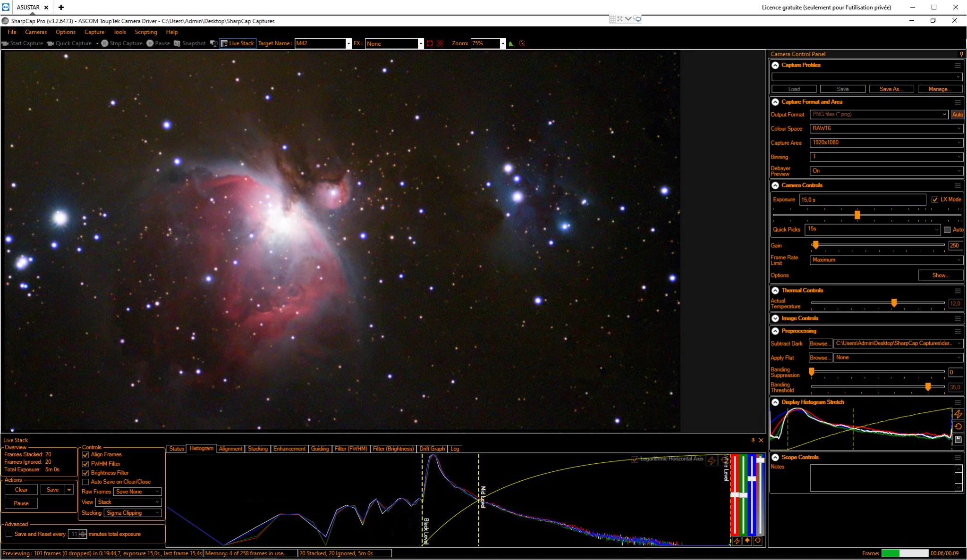
Task: Click the Pause icon in the top toolbar
Action: point(150,43)
